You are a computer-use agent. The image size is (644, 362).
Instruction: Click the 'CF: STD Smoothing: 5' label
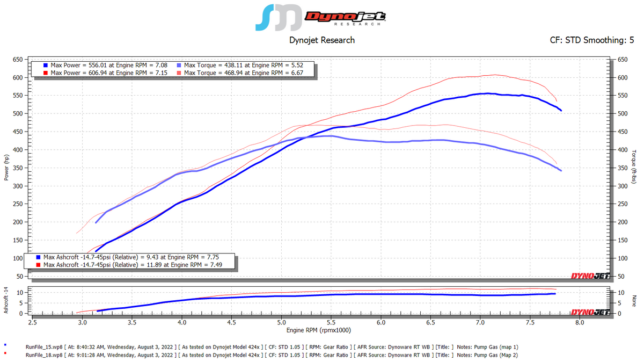tap(592, 40)
